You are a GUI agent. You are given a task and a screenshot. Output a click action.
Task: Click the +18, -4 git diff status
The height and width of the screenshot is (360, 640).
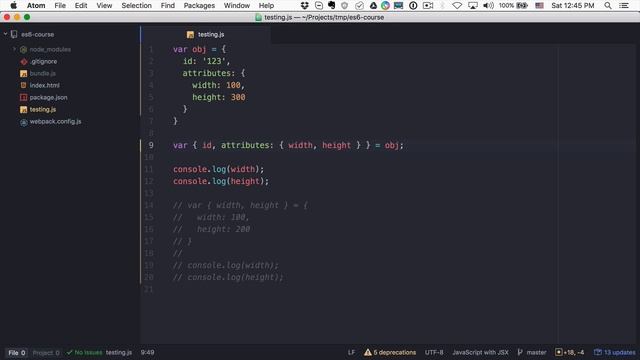(570, 353)
